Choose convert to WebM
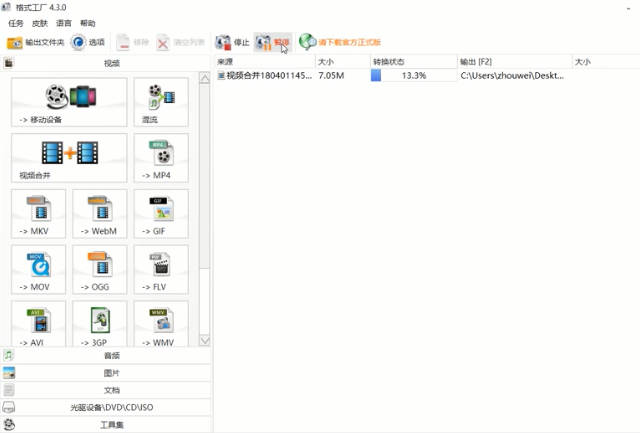Image resolution: width=640 pixels, height=433 pixels. [x=100, y=213]
